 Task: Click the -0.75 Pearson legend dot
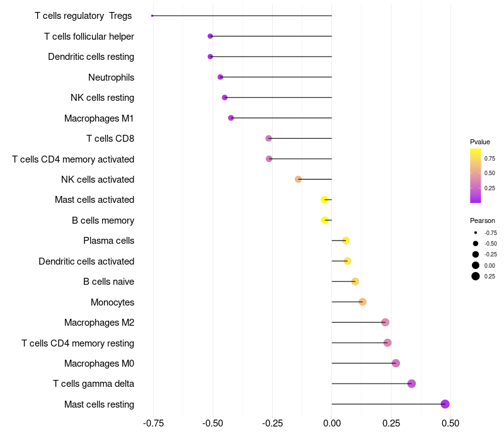pyautogui.click(x=476, y=232)
